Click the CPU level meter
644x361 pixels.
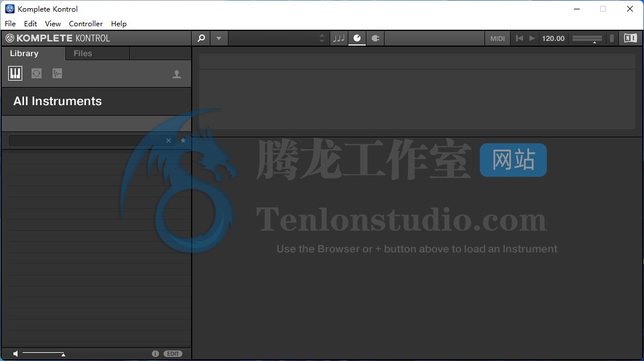(x=611, y=38)
